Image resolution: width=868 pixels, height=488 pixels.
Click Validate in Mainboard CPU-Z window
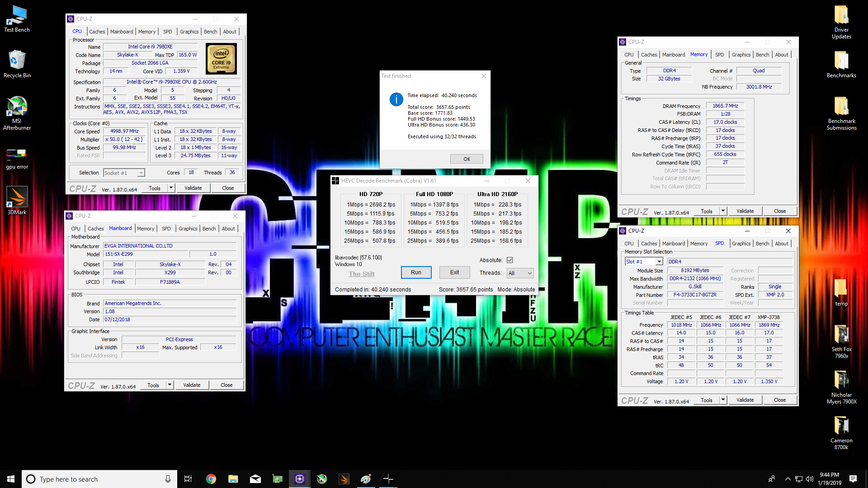(x=192, y=385)
